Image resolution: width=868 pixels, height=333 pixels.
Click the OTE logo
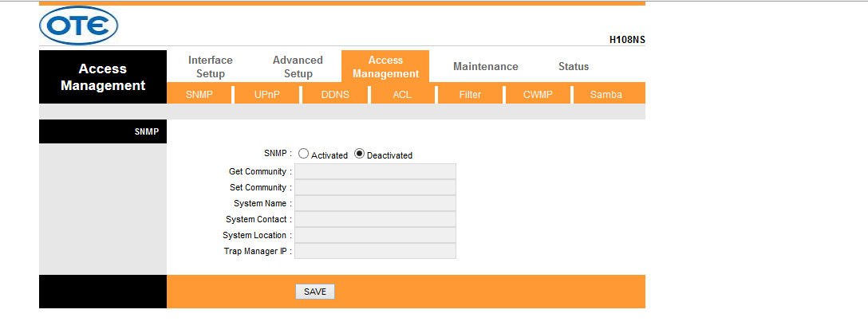79,25
